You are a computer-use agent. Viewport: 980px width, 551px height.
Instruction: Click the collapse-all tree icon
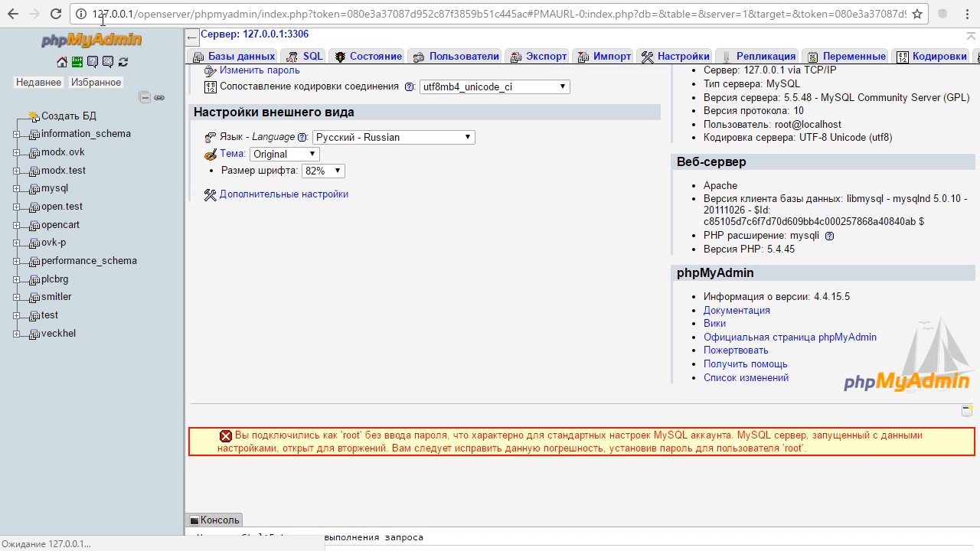(x=145, y=97)
